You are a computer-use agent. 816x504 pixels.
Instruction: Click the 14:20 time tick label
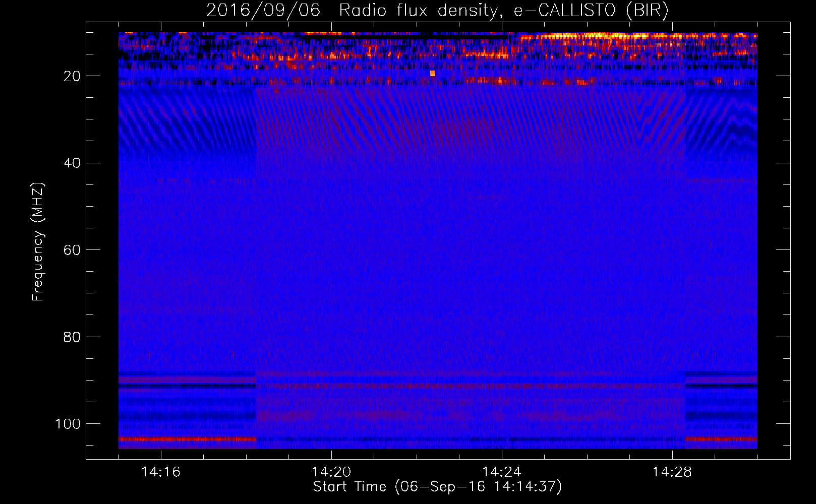pos(331,472)
